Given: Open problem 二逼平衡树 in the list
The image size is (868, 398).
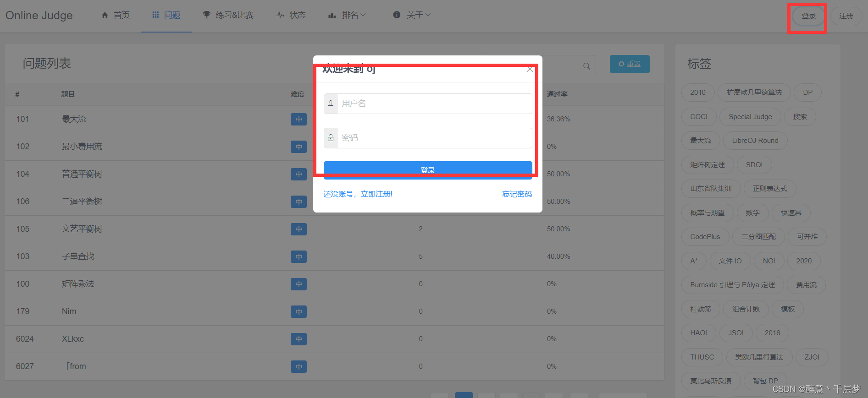Looking at the screenshot, I should 82,202.
